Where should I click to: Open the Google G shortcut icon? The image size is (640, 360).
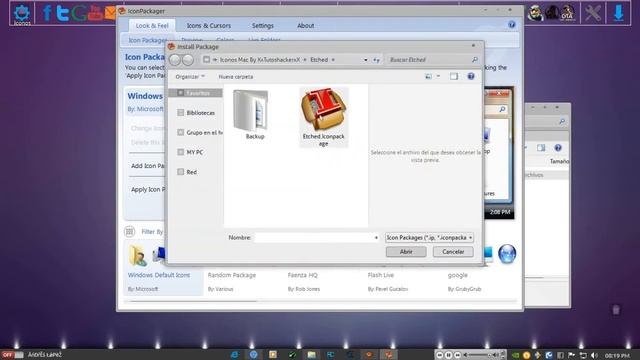click(79, 13)
